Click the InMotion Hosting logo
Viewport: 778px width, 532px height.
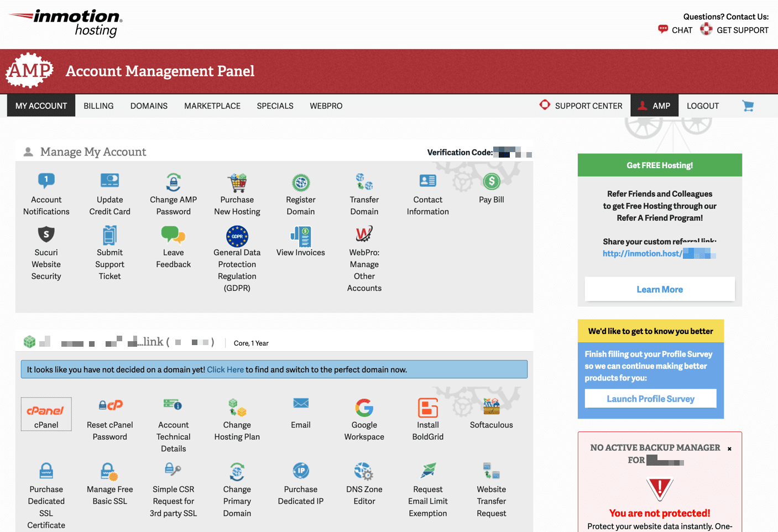[x=65, y=23]
